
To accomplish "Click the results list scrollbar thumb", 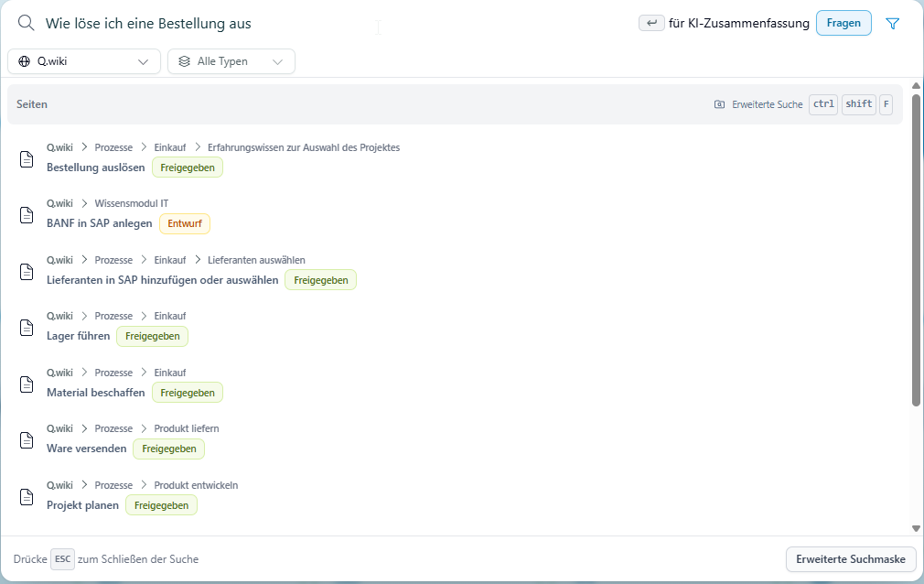I will point(916,250).
